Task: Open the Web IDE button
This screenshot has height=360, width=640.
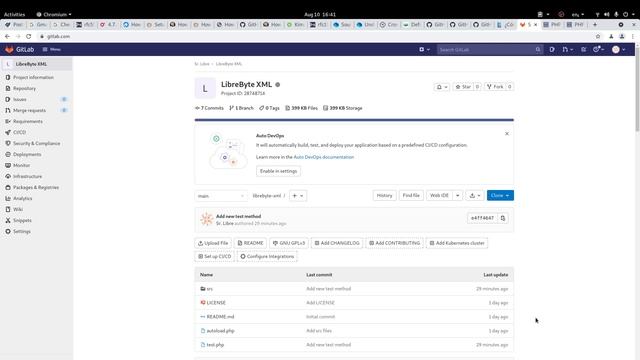Action: click(x=439, y=196)
